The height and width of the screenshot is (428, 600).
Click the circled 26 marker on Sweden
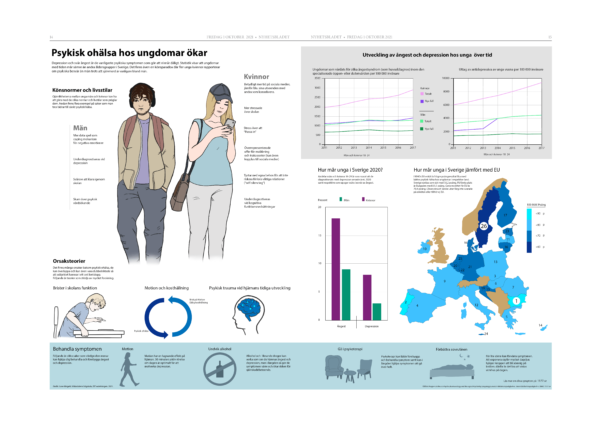[483, 226]
